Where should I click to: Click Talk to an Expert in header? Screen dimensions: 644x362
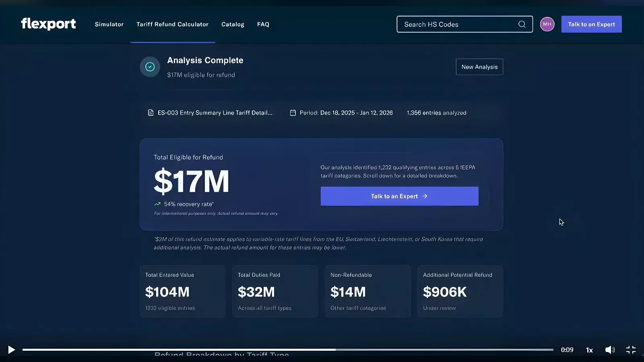point(591,24)
